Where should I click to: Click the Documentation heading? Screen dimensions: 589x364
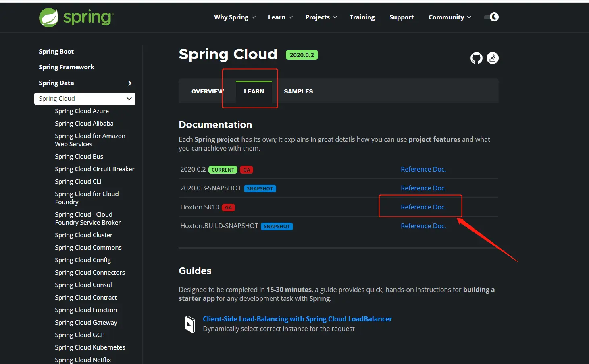[x=215, y=125]
